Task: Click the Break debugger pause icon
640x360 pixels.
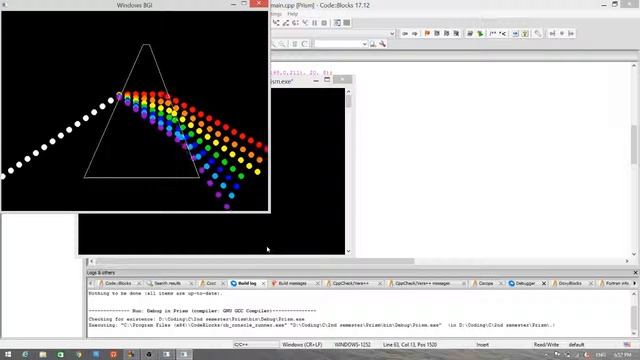Action: [x=314, y=23]
